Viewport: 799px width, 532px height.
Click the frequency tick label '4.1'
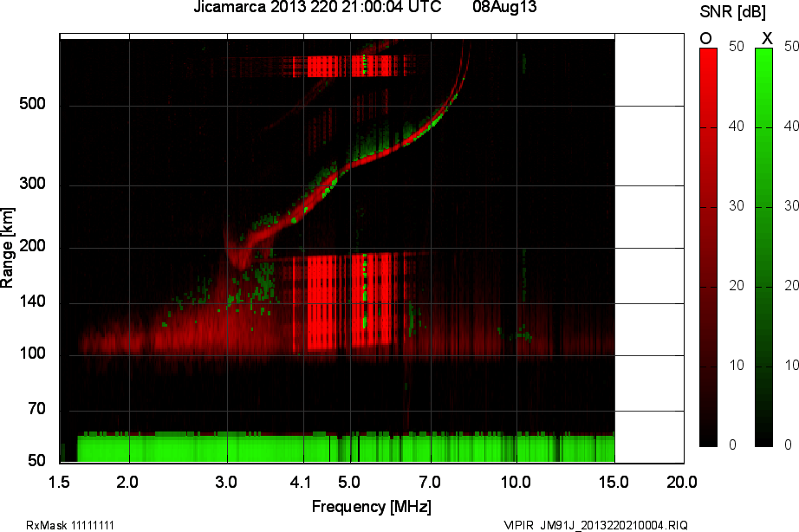(301, 482)
